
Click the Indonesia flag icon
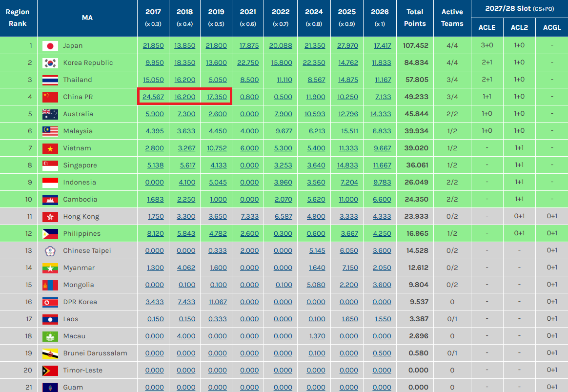pyautogui.click(x=50, y=182)
